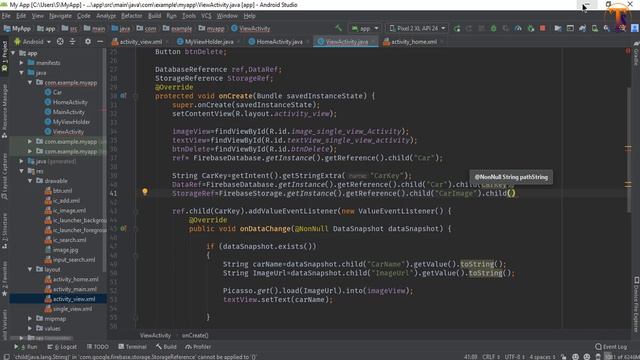Click the override gutter icon beside onCreate
The image size is (640, 360).
[123, 96]
